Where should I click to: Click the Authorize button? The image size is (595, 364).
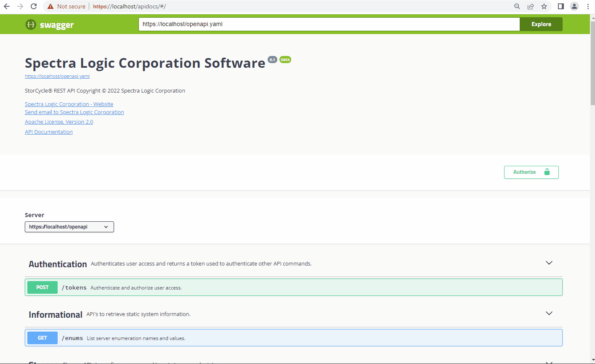[x=531, y=172]
